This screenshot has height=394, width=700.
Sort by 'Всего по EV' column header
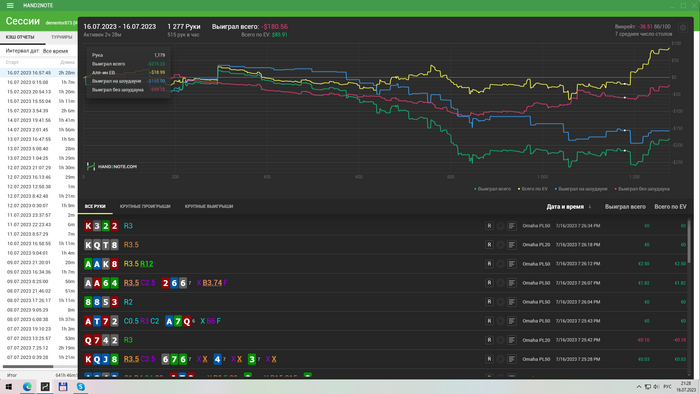click(670, 207)
